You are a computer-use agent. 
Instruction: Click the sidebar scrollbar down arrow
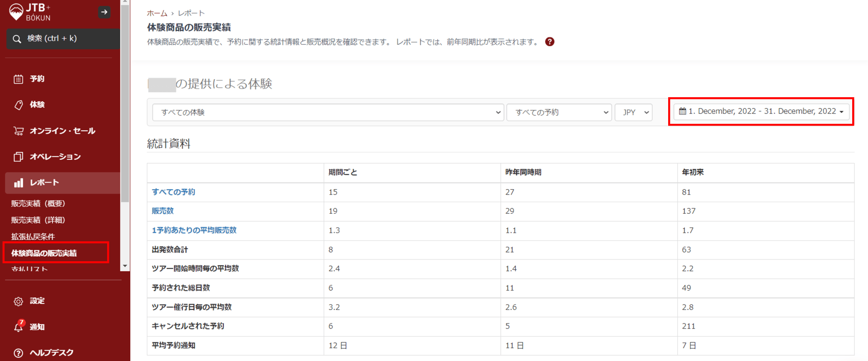click(125, 266)
